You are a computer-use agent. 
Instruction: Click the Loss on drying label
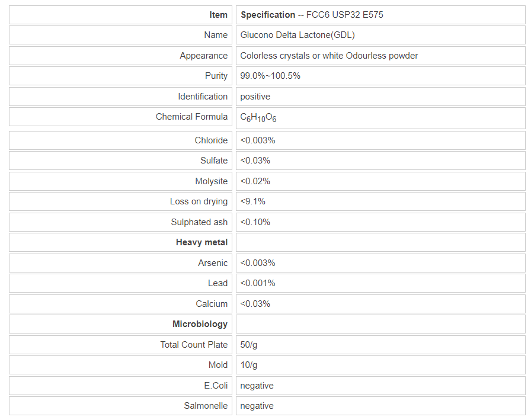click(x=199, y=201)
